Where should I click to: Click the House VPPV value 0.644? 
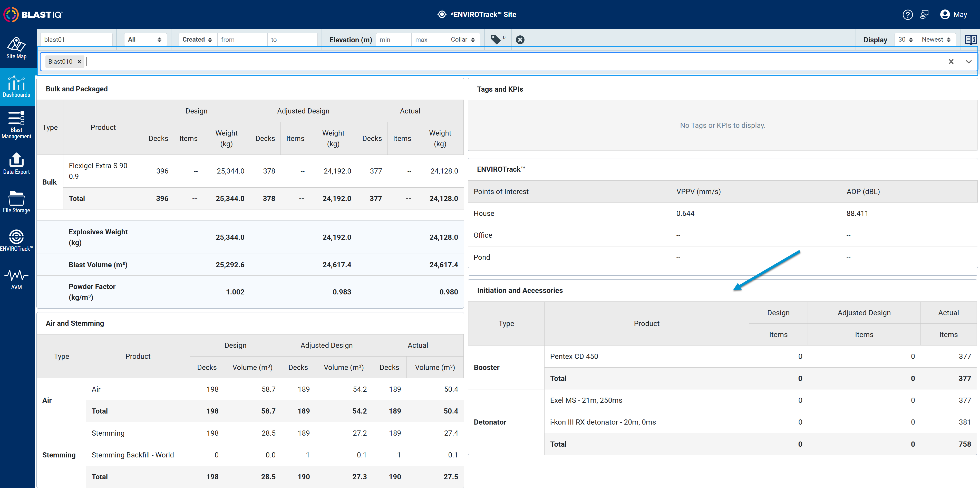click(685, 214)
